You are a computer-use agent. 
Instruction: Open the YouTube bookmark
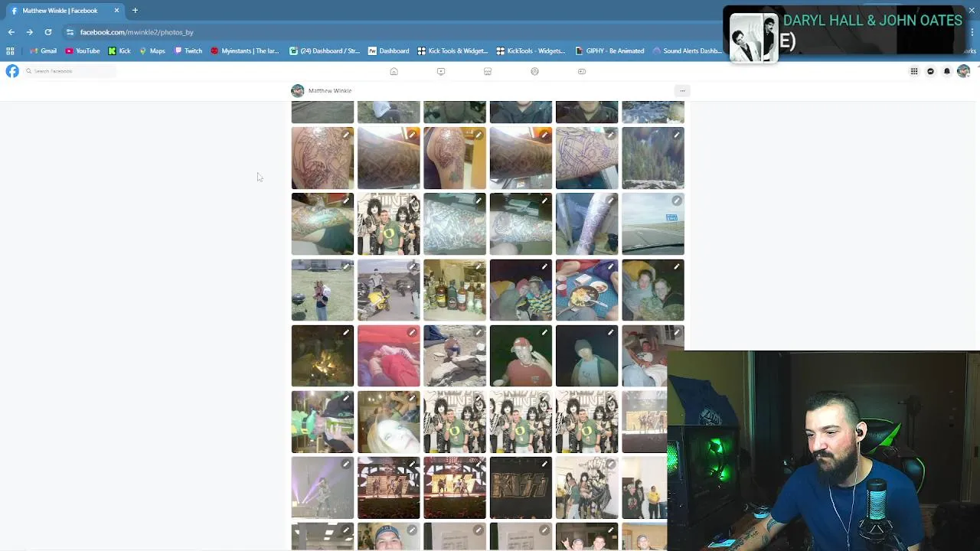[x=83, y=51]
